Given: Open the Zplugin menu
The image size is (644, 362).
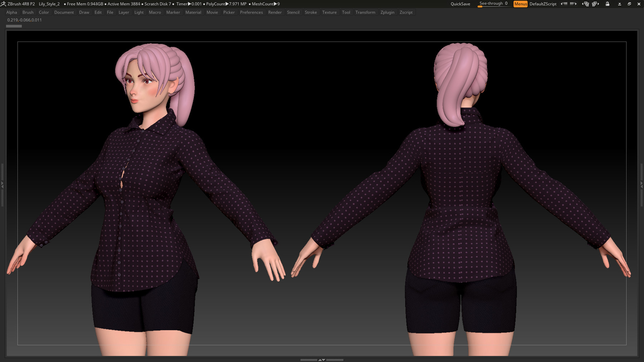Looking at the screenshot, I should [x=387, y=12].
